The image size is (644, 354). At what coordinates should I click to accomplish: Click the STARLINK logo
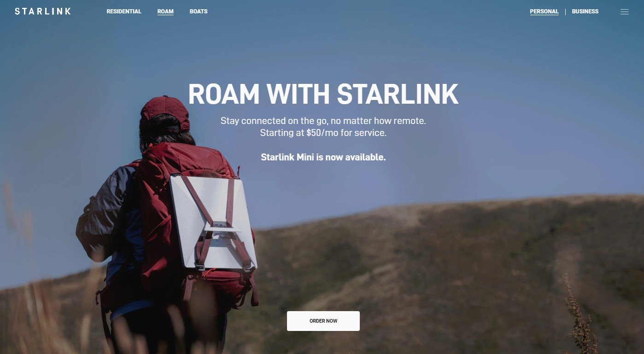pyautogui.click(x=43, y=12)
